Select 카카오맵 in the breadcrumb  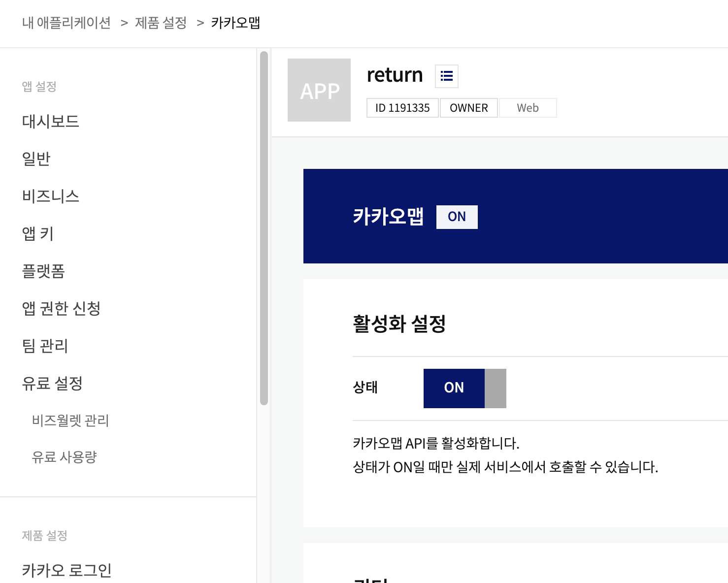coord(235,23)
